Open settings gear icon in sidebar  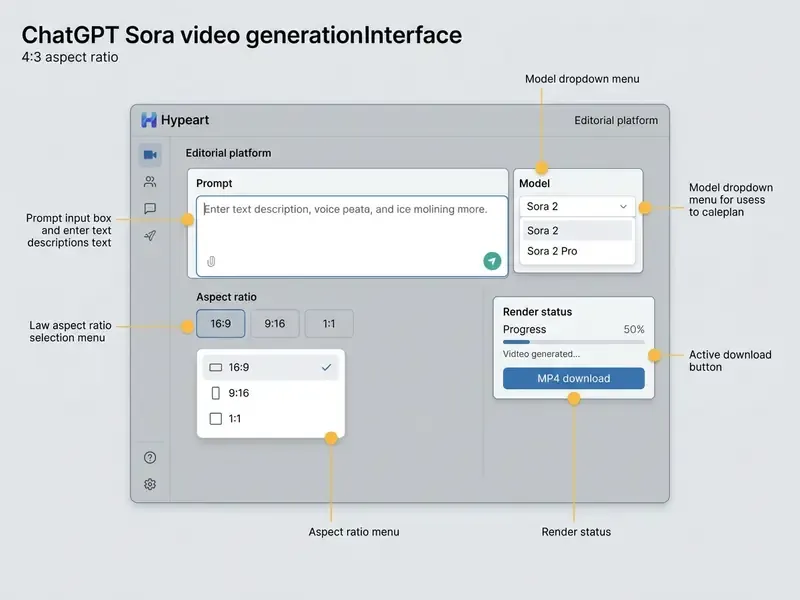click(150, 484)
